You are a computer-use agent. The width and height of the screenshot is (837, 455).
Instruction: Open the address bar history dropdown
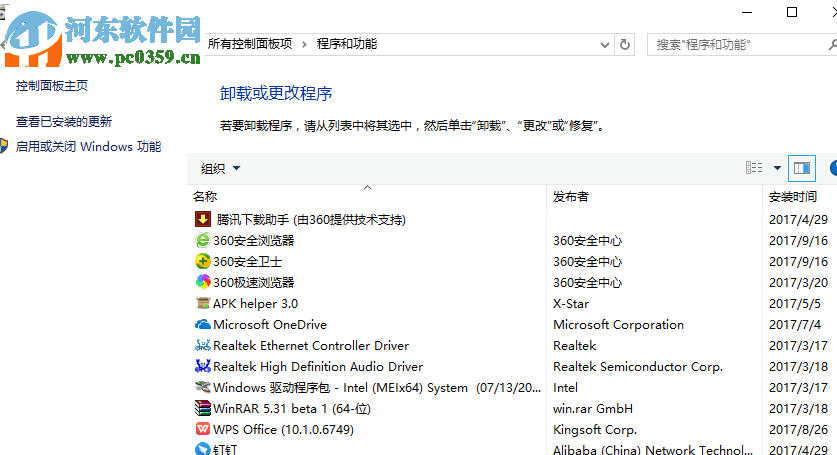coord(604,45)
